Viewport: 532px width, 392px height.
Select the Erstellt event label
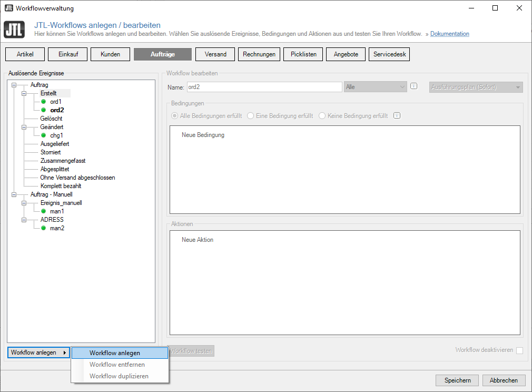click(48, 93)
